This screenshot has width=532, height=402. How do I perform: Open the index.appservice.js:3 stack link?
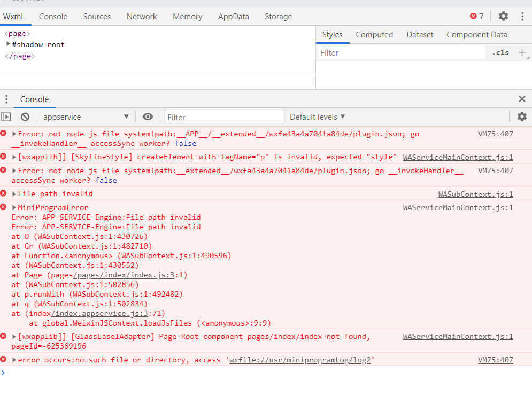99,313
